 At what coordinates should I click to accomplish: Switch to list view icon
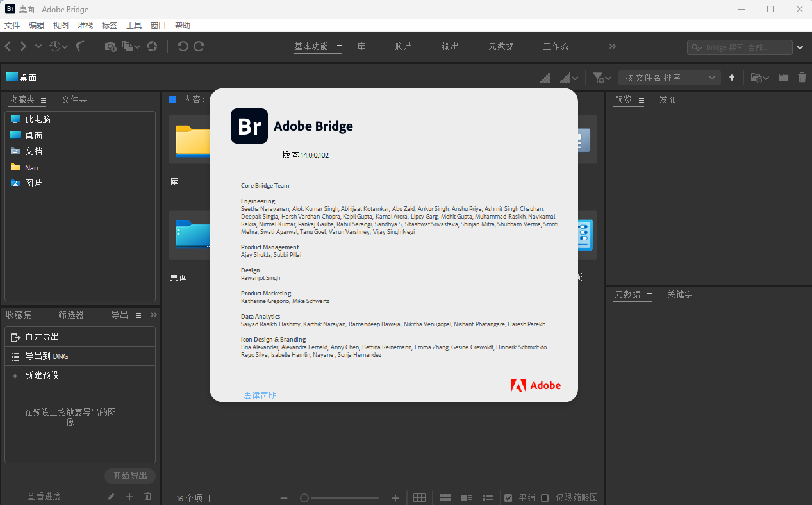pos(488,498)
